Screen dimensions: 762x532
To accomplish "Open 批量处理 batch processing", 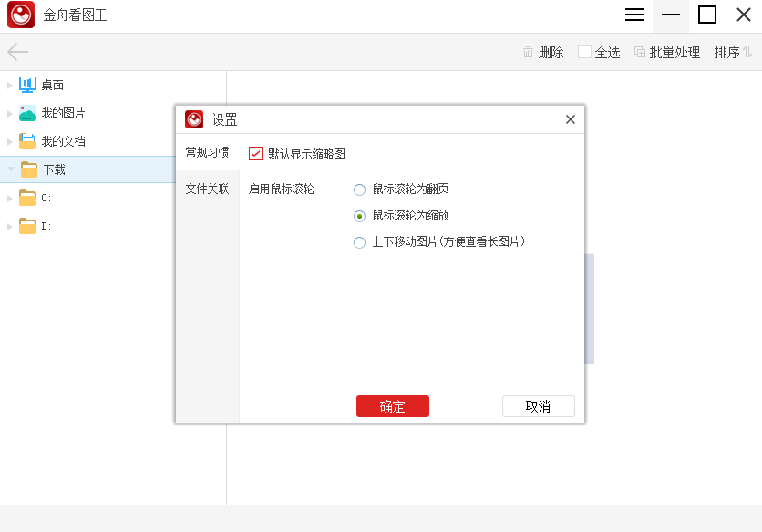I will tap(674, 52).
